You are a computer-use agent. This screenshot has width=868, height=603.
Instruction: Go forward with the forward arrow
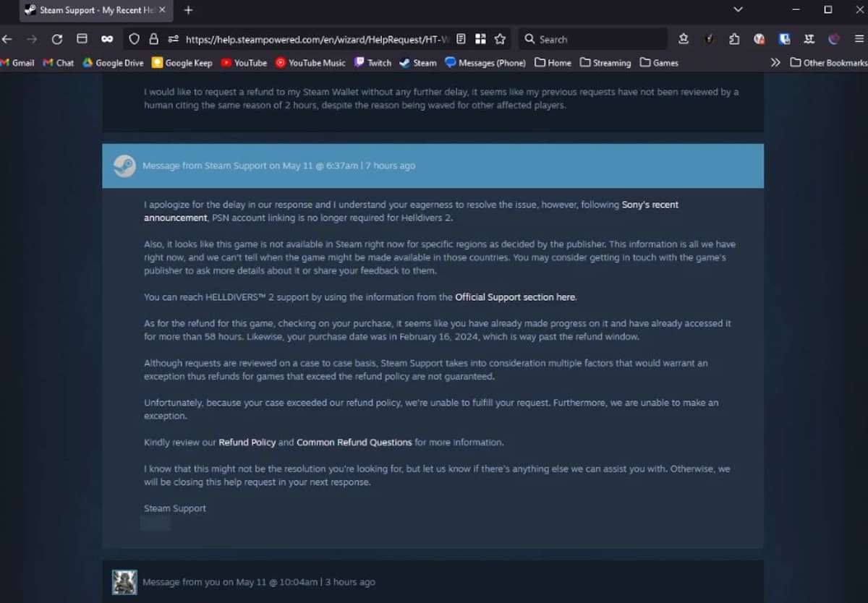32,39
